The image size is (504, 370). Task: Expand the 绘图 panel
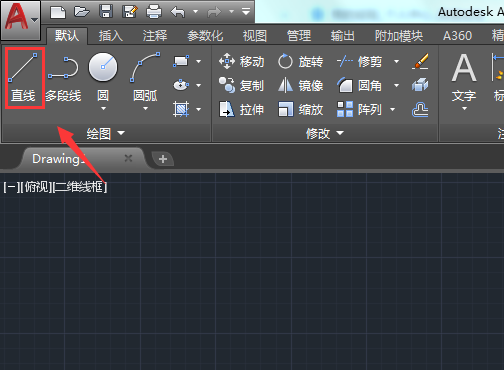106,133
